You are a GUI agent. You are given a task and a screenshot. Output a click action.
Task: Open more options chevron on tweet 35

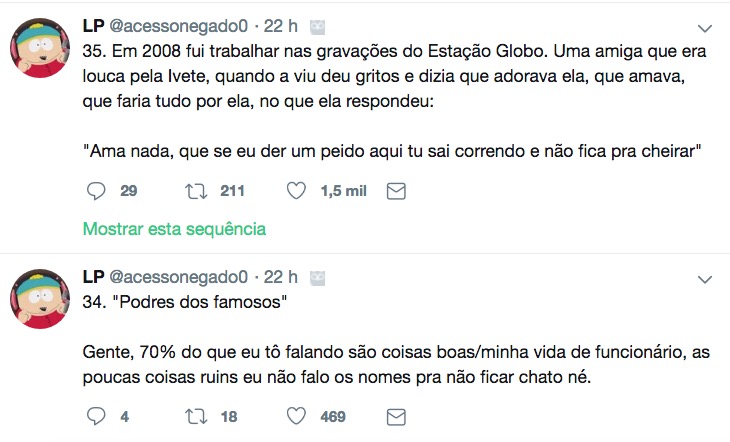[704, 26]
